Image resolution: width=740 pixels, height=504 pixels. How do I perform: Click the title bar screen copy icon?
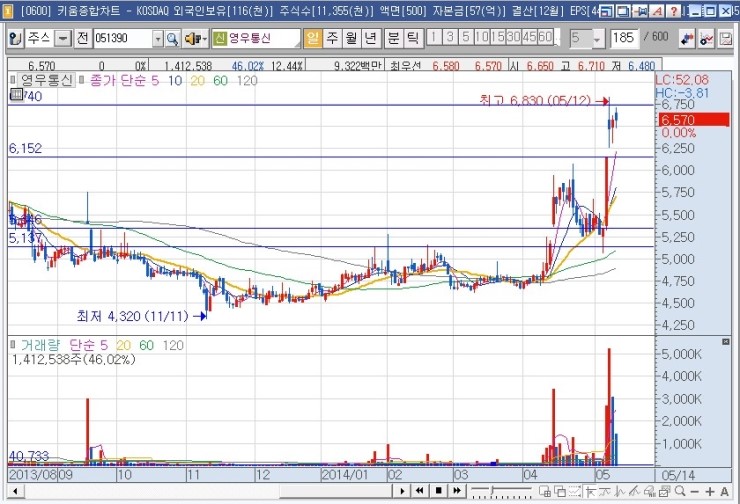(623, 11)
